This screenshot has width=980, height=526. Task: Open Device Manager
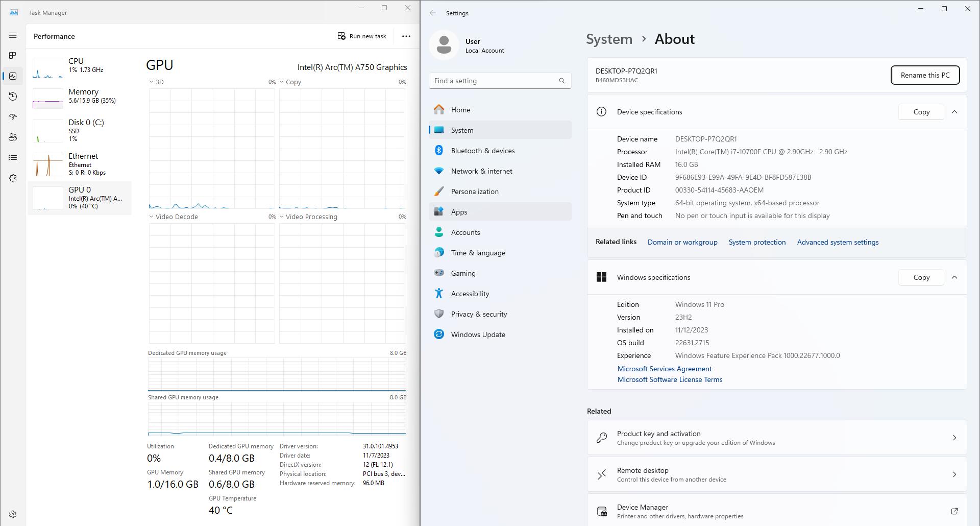(x=777, y=511)
